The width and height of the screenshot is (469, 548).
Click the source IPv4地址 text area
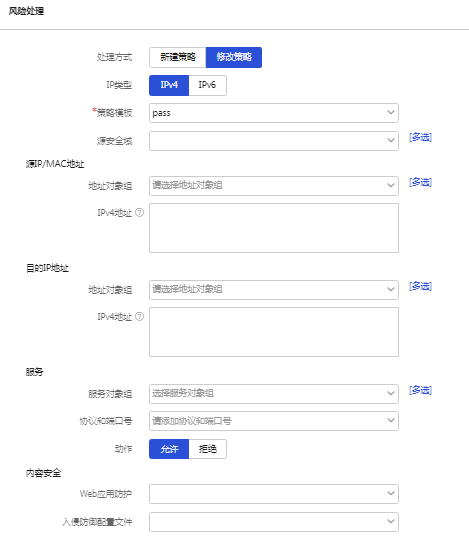click(274, 228)
